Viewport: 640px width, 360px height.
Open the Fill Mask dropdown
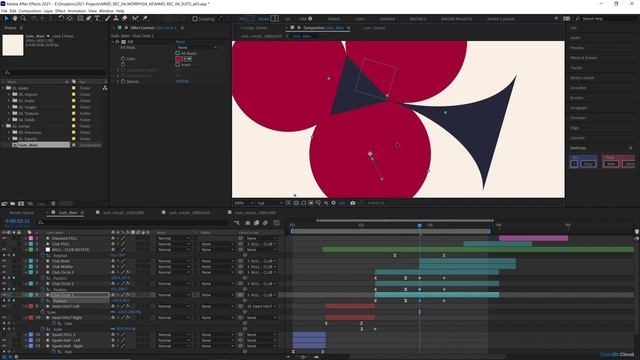197,47
